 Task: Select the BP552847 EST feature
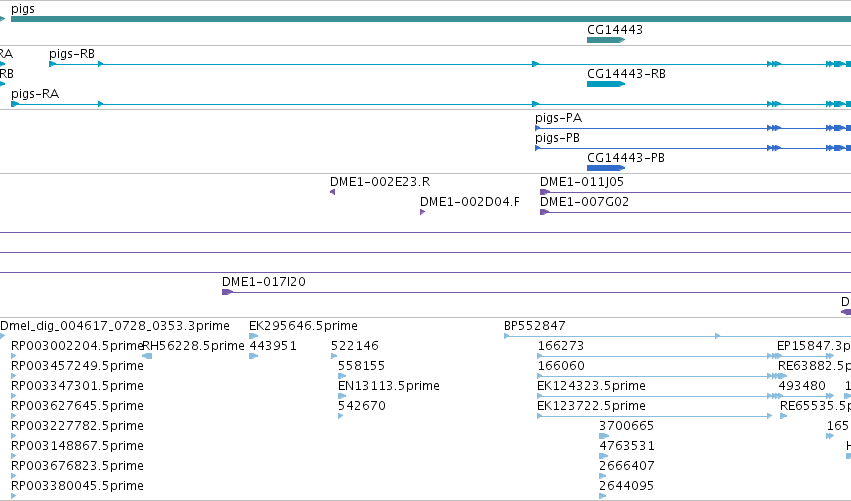pyautogui.click(x=677, y=337)
